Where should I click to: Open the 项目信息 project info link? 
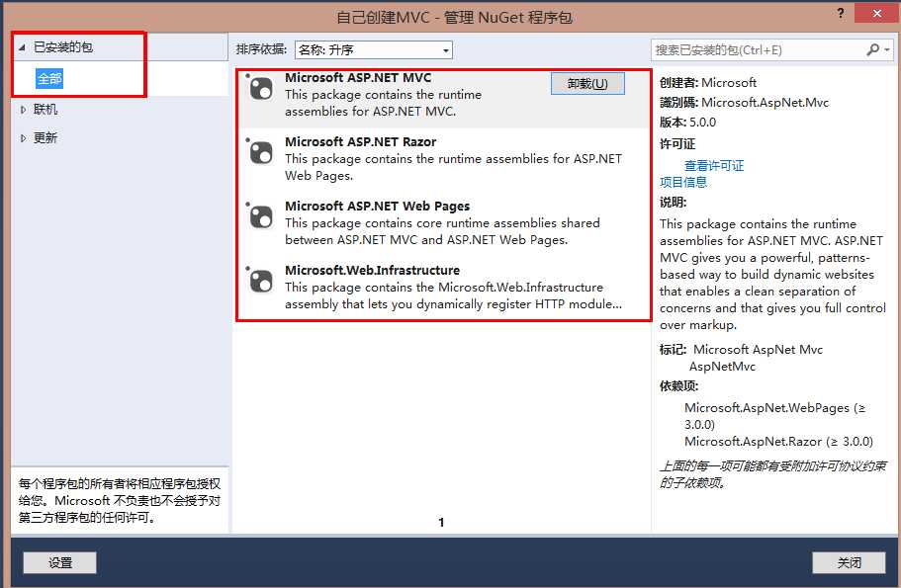(x=683, y=182)
